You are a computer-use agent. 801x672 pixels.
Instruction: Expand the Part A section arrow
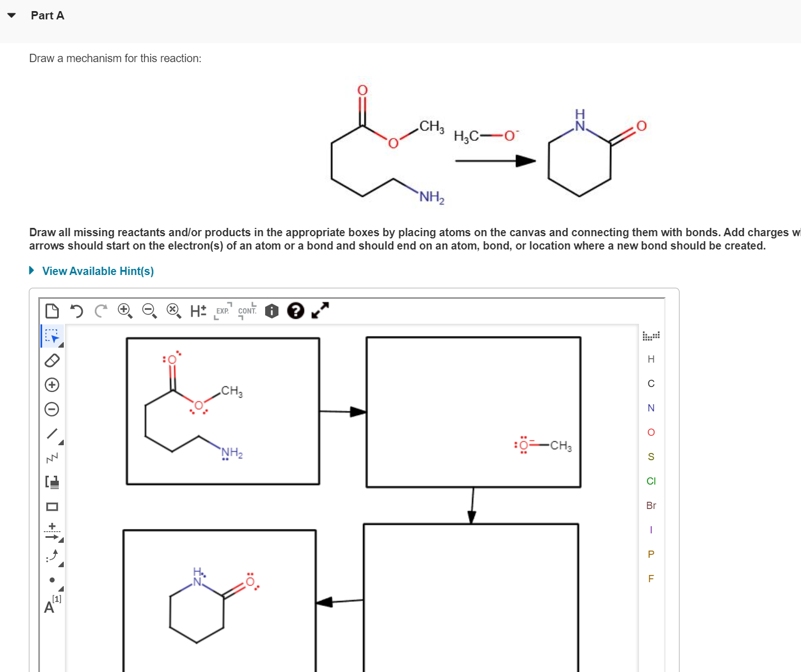[x=12, y=16]
